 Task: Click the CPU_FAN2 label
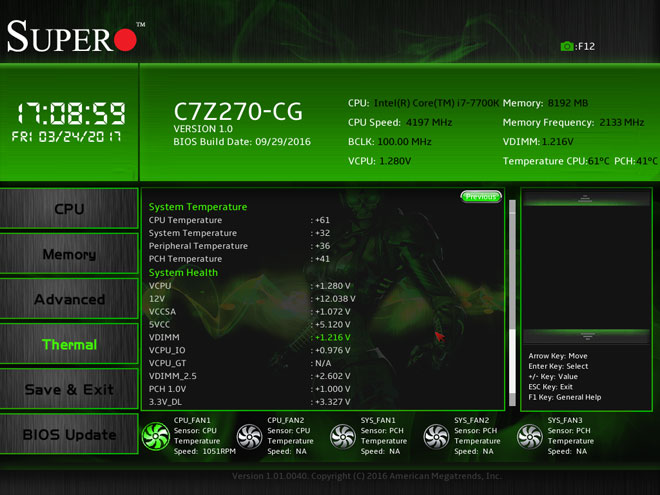coord(286,420)
